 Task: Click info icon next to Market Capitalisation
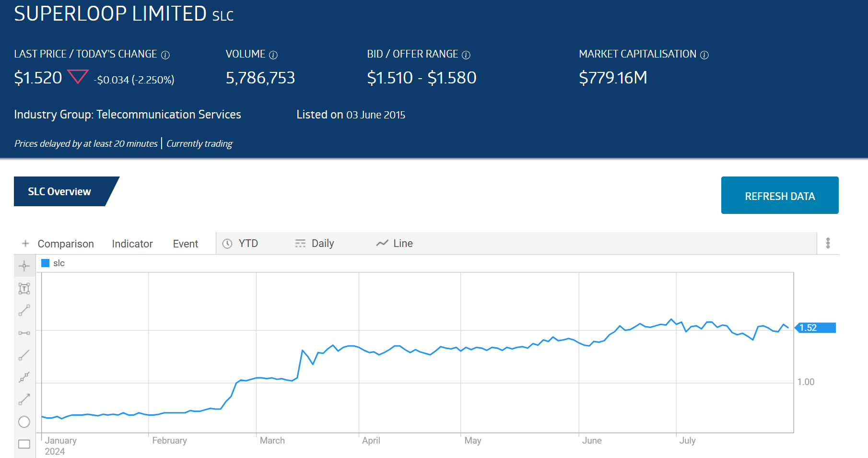(x=704, y=55)
